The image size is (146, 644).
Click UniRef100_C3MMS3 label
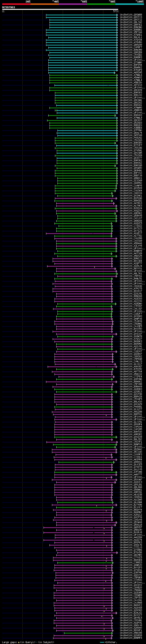click(131, 562)
